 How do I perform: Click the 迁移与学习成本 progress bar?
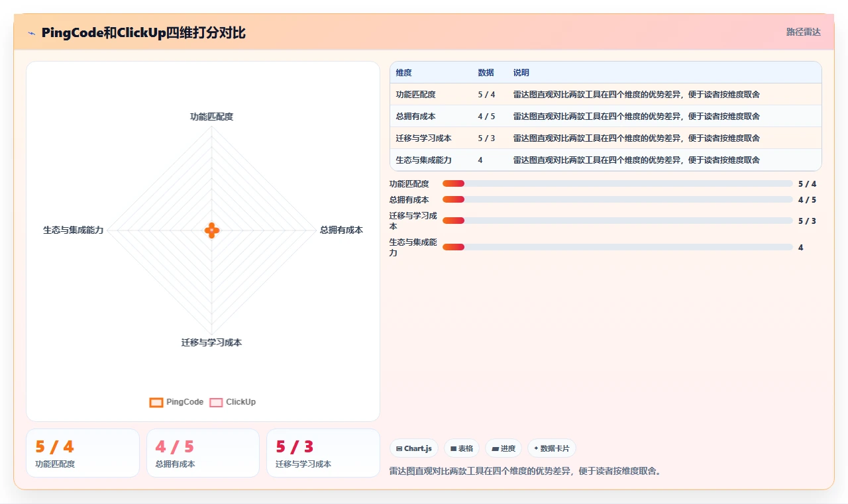click(x=617, y=221)
